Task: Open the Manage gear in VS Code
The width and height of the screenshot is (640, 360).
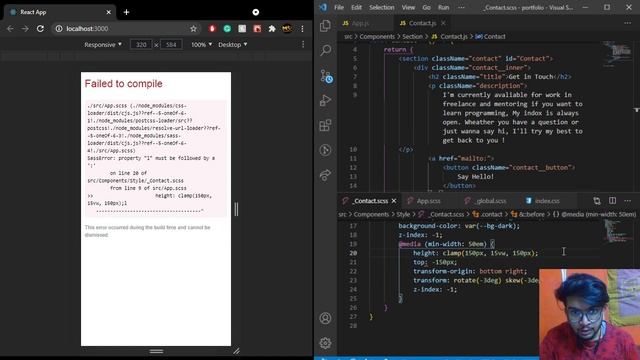Action: tap(325, 343)
